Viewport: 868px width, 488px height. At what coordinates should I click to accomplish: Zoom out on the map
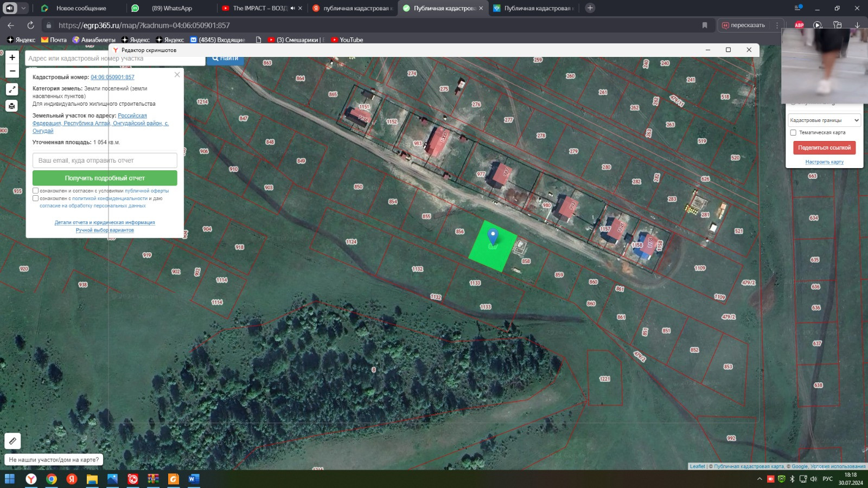click(12, 71)
